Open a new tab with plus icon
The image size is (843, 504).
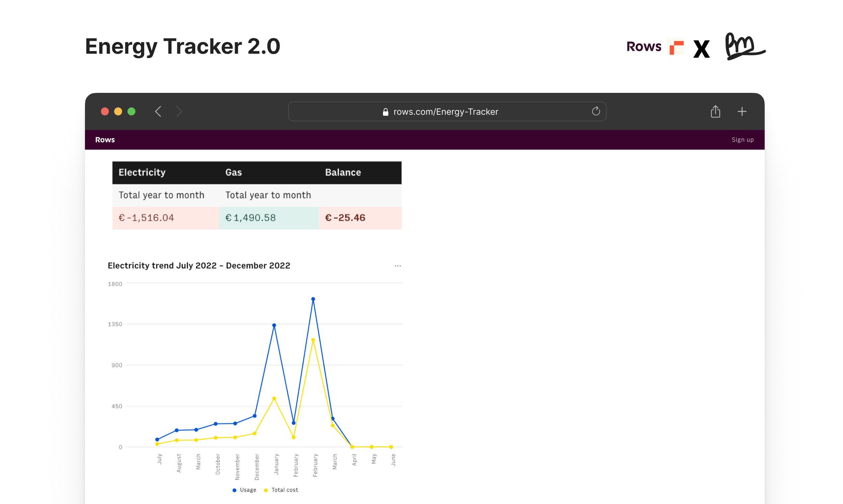[742, 111]
